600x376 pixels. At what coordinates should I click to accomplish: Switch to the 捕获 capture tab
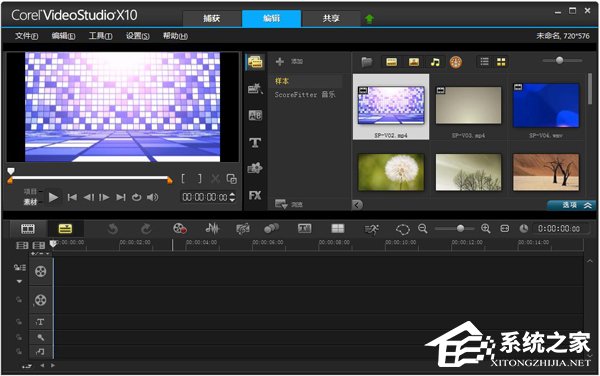[x=212, y=18]
